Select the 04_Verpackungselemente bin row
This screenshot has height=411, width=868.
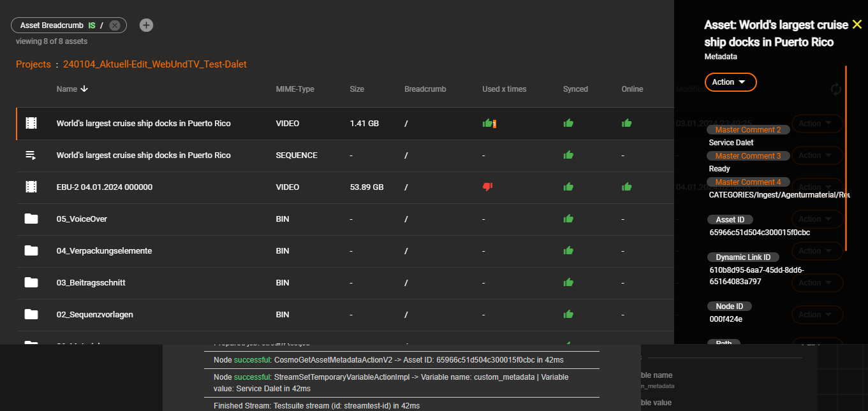[191, 250]
